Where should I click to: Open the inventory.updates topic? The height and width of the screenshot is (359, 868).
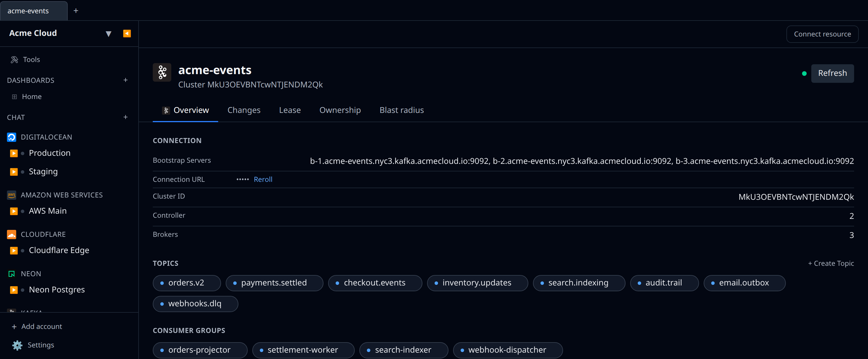(x=477, y=283)
